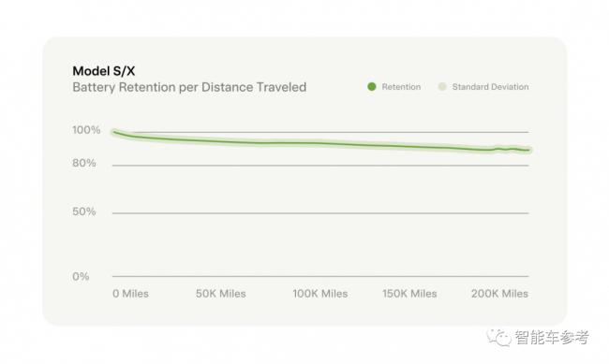The image size is (609, 364).
Task: Click the 50K Miles axis label
Action: coord(220,294)
